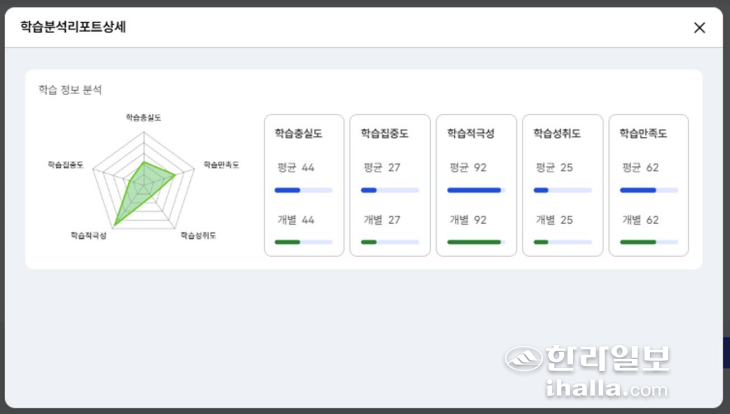The height and width of the screenshot is (414, 730).
Task: Select the 학습성취도 card title
Action: [x=556, y=133]
